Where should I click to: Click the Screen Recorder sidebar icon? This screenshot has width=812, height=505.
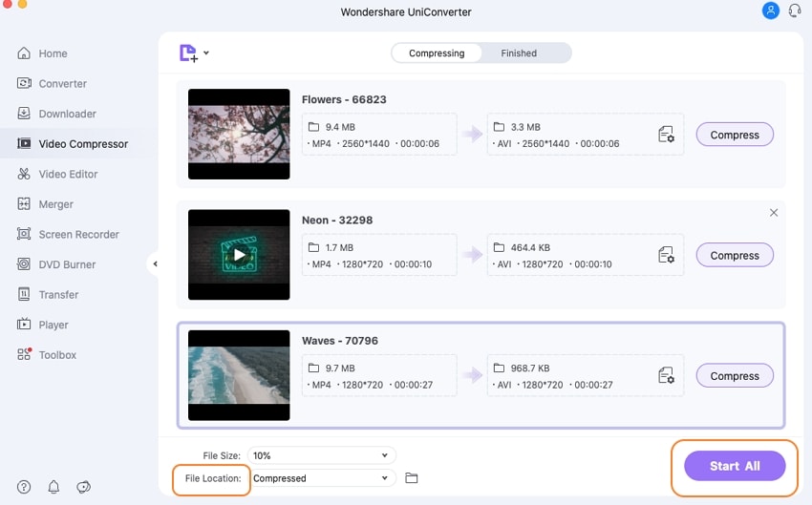pos(24,234)
